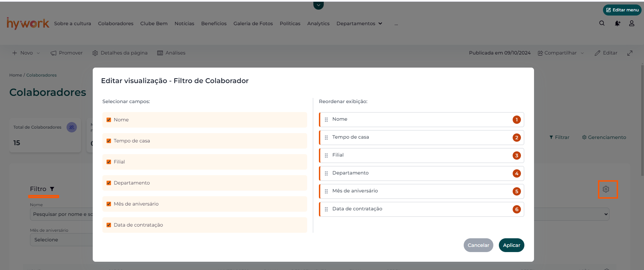The width and height of the screenshot is (644, 270).
Task: Click the Aplicar button
Action: (511, 245)
